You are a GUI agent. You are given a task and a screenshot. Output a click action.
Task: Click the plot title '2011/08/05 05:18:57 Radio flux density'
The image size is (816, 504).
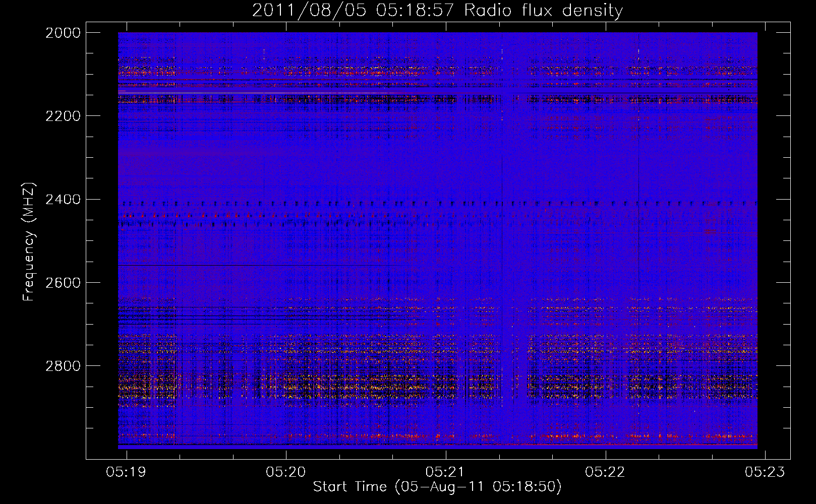pyautogui.click(x=437, y=11)
